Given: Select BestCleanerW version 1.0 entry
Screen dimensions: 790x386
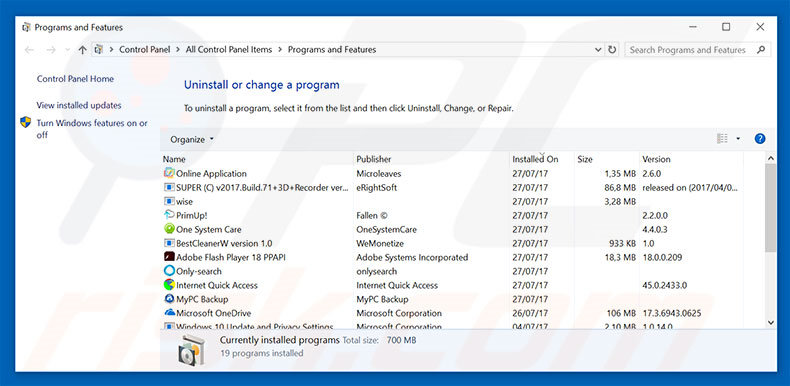Looking at the screenshot, I should [x=224, y=243].
